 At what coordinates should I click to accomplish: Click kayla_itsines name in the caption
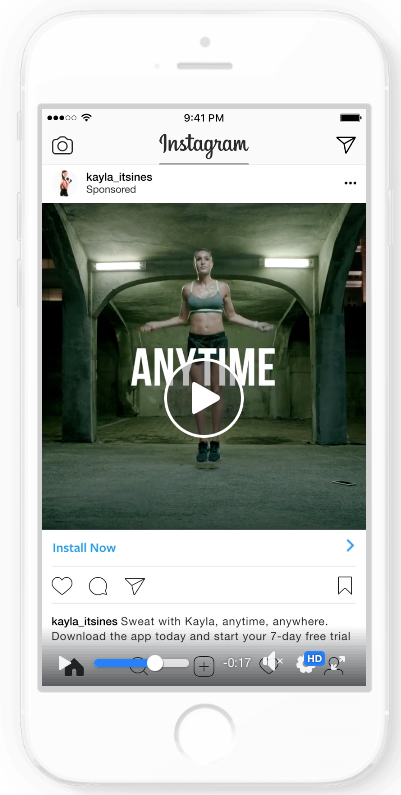(x=85, y=621)
